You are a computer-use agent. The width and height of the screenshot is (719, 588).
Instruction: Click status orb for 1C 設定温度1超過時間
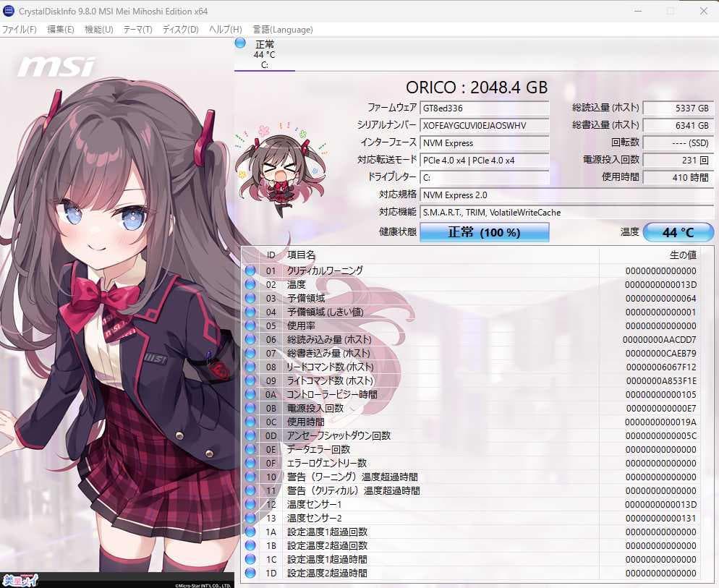point(250,560)
